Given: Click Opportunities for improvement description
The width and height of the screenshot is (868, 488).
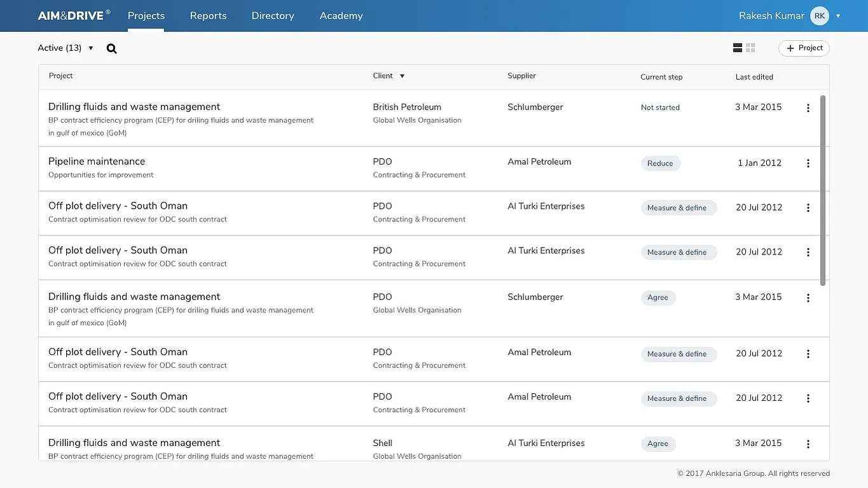Looking at the screenshot, I should point(101,175).
